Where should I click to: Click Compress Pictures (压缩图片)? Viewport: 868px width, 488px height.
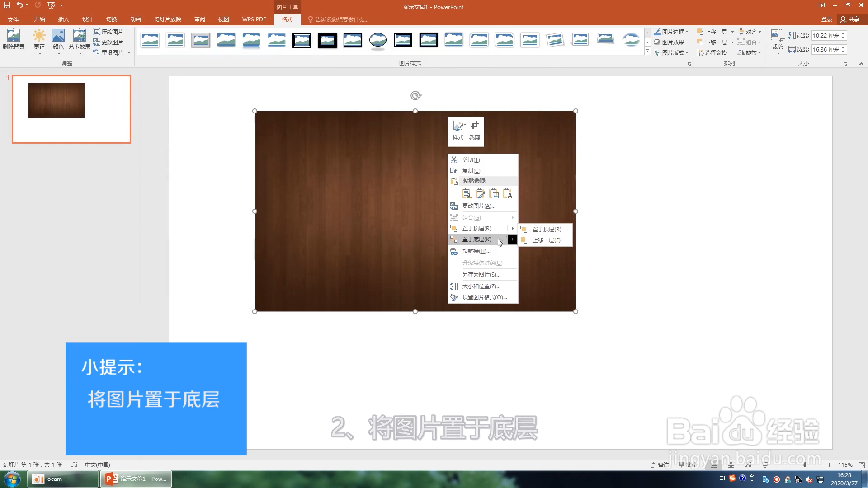click(x=108, y=32)
